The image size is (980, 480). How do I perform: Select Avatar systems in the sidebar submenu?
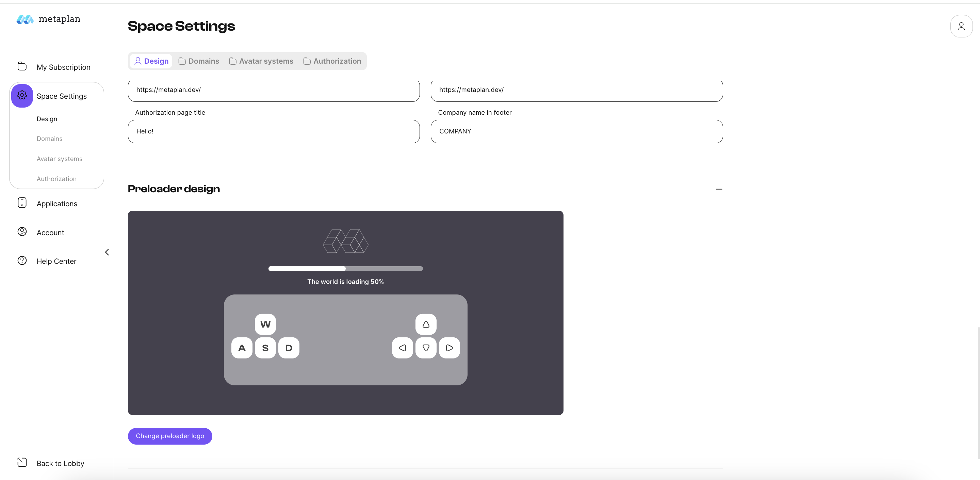(x=59, y=159)
